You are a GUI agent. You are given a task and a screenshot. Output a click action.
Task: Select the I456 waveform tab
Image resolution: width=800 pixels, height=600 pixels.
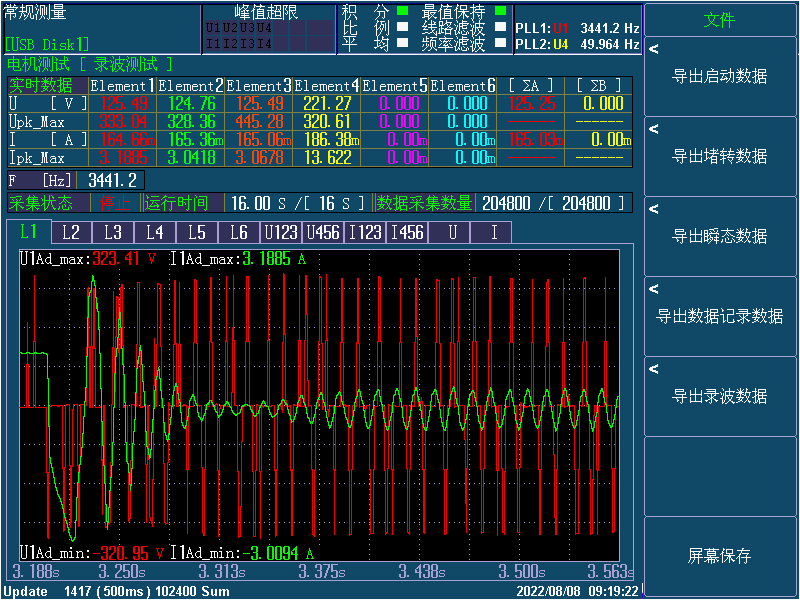407,233
